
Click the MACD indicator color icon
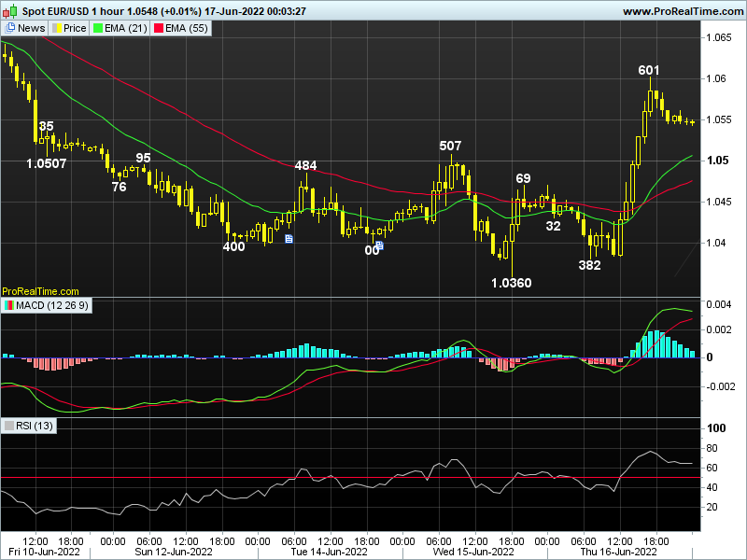[x=9, y=305]
